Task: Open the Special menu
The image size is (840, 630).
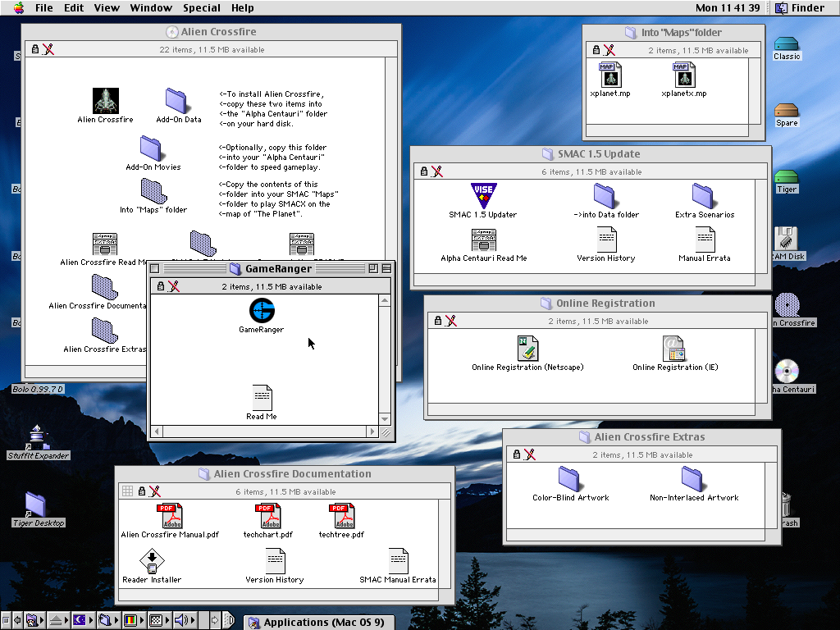Action: click(201, 8)
